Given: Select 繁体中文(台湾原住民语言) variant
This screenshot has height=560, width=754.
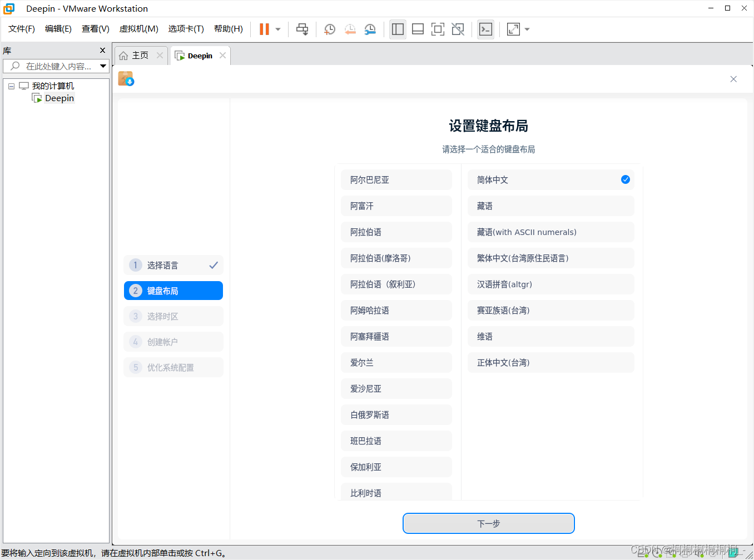Looking at the screenshot, I should pos(551,258).
